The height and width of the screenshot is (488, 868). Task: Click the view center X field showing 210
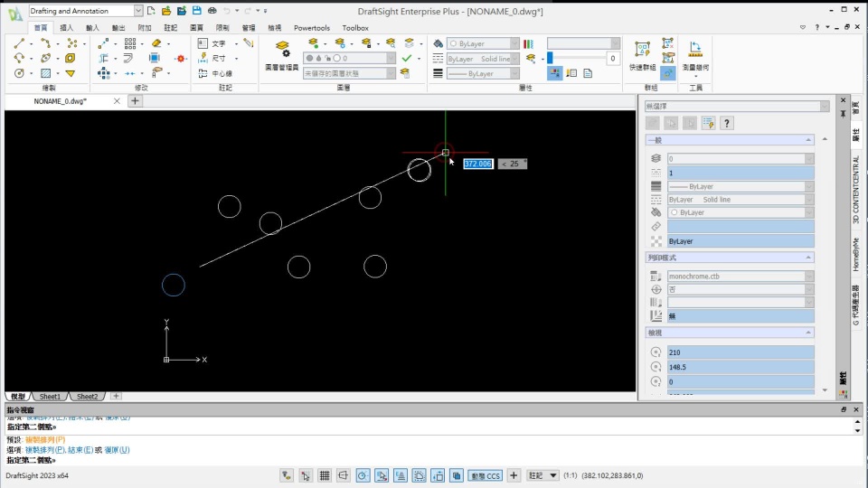741,352
